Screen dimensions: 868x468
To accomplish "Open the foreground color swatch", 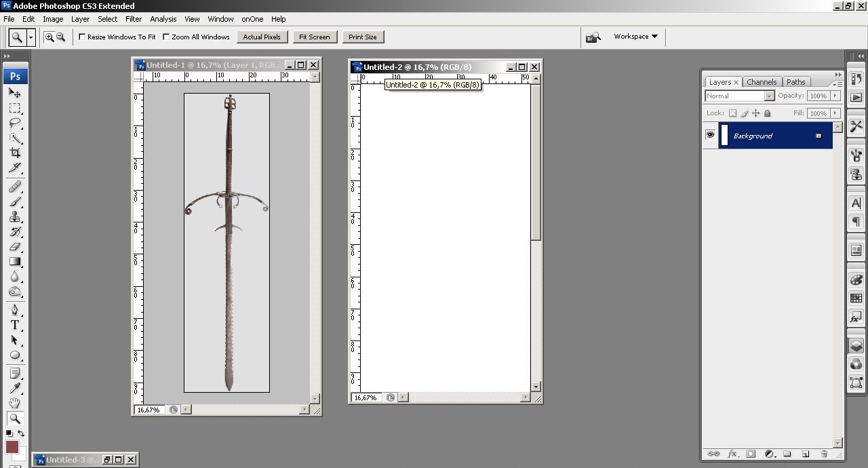I will tap(12, 446).
